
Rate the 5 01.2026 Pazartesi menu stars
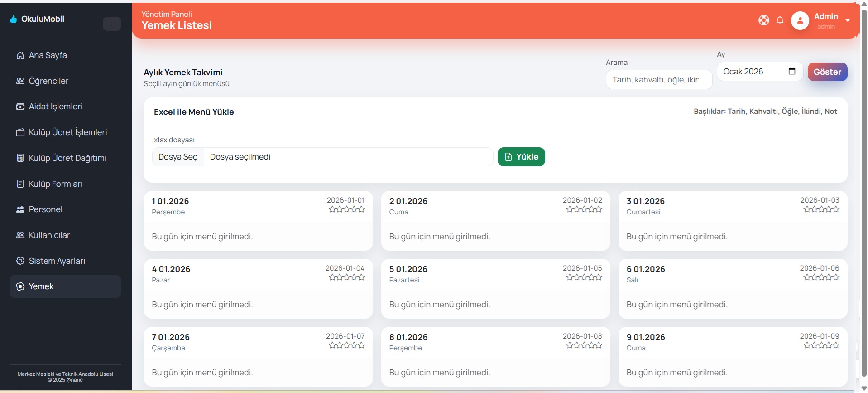point(584,277)
